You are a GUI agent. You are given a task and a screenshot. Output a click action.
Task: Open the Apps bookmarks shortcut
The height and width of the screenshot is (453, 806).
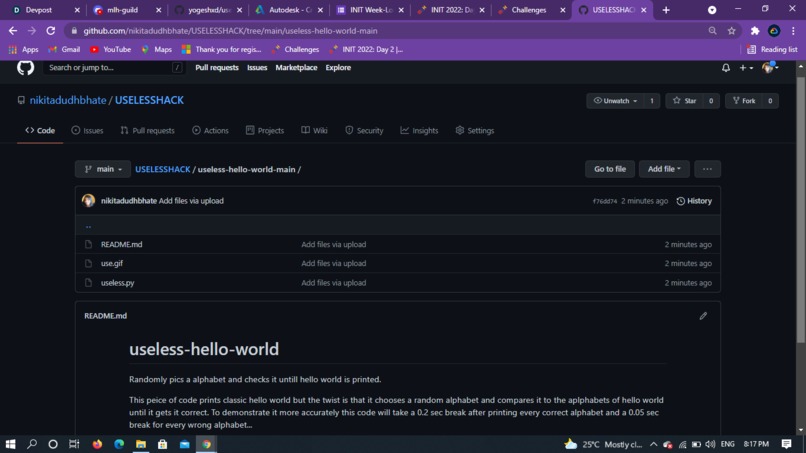[x=24, y=49]
